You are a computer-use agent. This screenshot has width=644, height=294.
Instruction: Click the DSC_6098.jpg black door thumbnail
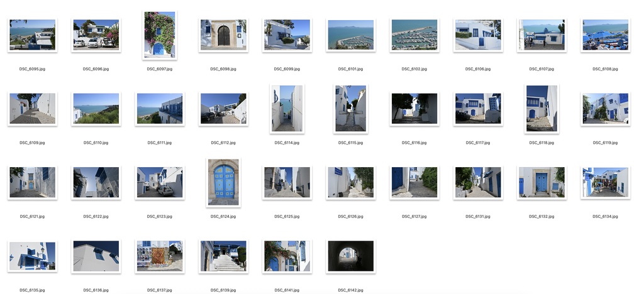click(223, 35)
